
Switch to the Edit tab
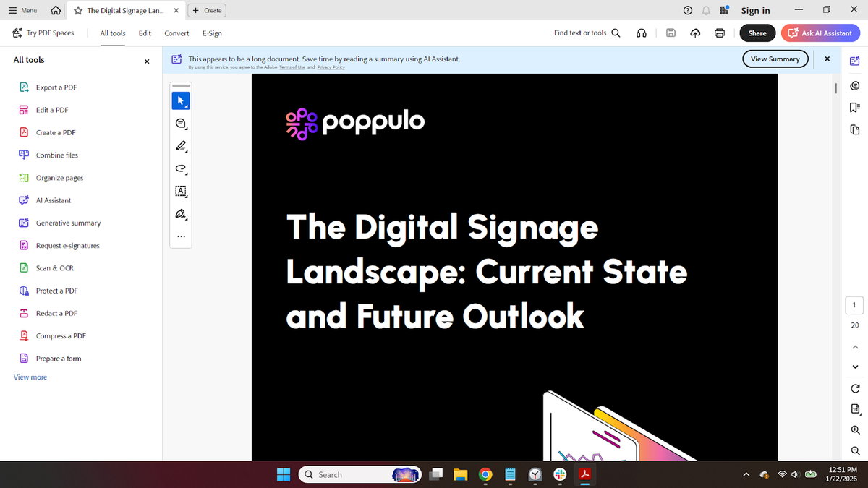tap(145, 33)
